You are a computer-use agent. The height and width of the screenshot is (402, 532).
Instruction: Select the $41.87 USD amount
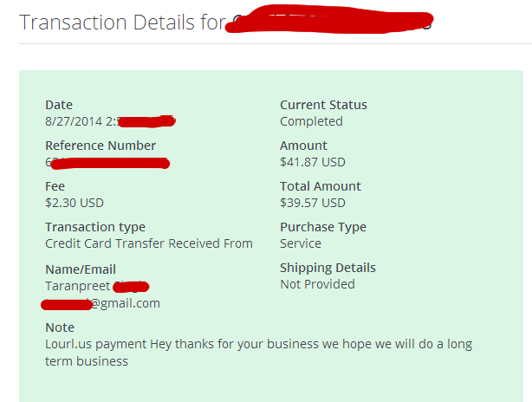click(313, 162)
